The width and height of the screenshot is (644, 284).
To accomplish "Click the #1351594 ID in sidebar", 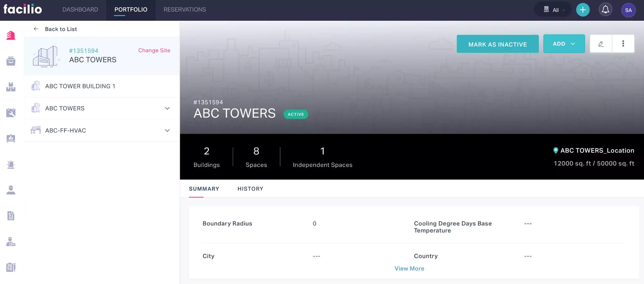I will click(84, 51).
